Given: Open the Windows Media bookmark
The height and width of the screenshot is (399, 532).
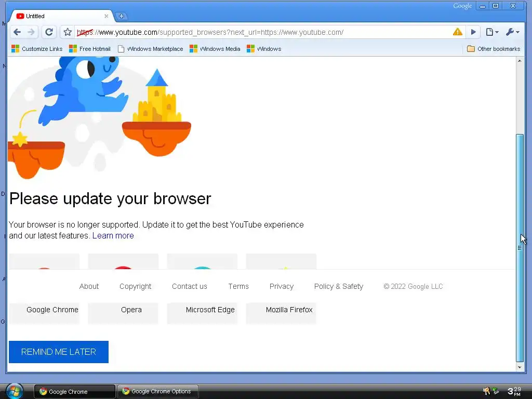Looking at the screenshot, I should click(x=215, y=49).
